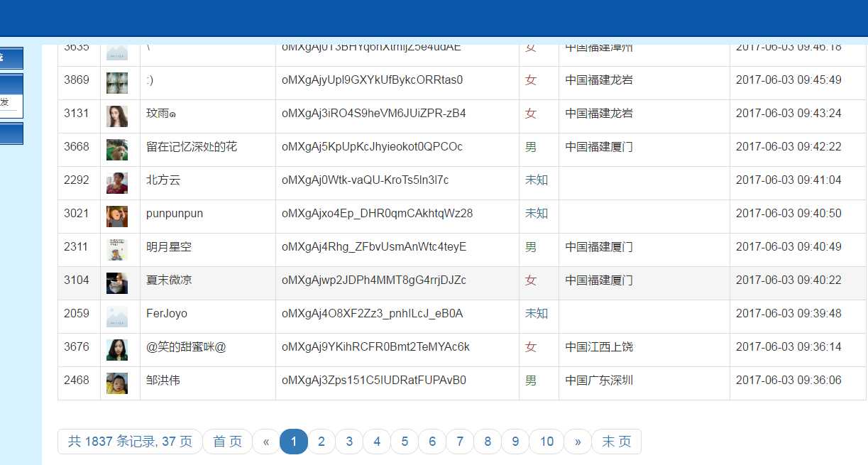Click ID cell 2292
Image resolution: width=868 pixels, height=465 pixels.
[x=77, y=180]
